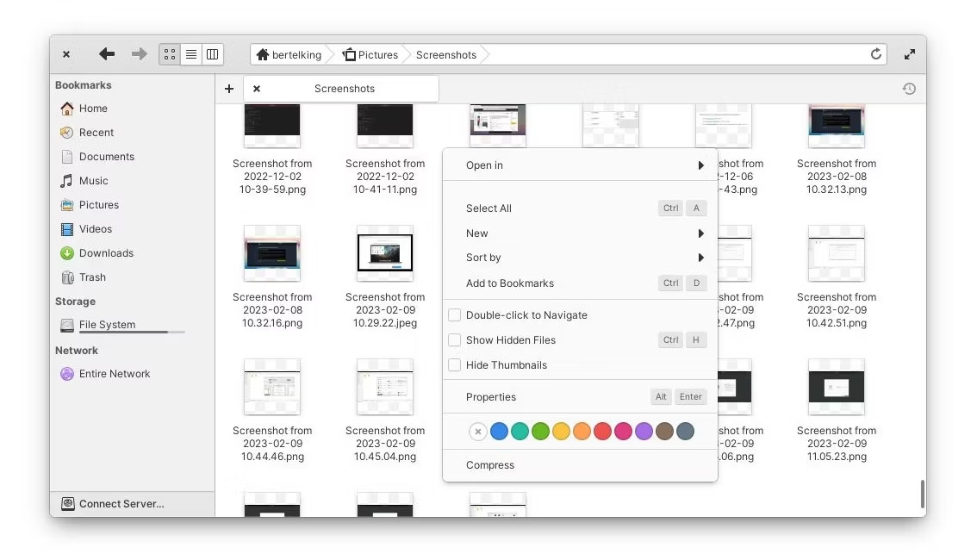
Task: Click the Music note icon
Action: (x=66, y=181)
